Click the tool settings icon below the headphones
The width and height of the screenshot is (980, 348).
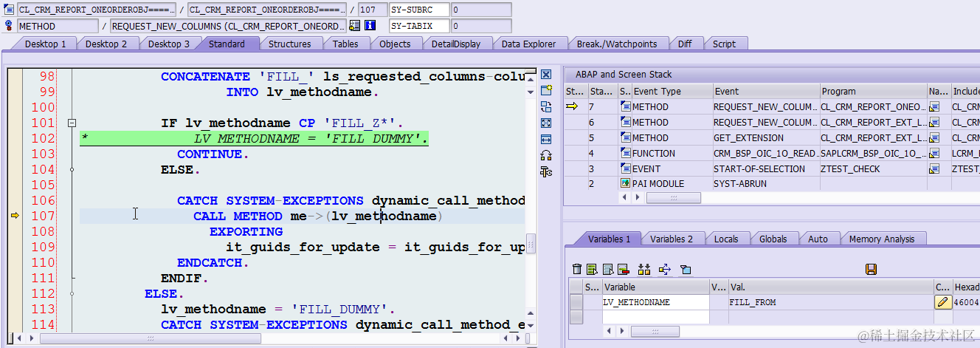click(546, 171)
